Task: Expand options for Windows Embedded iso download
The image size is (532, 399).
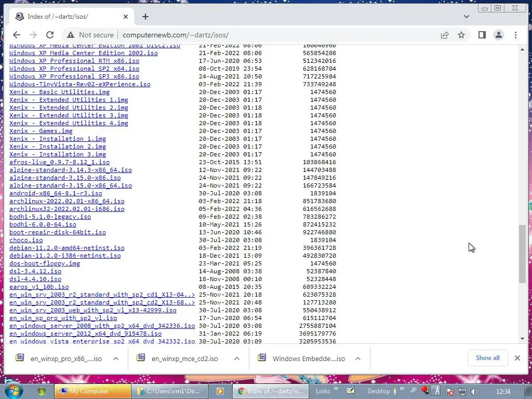Action: click(x=357, y=358)
